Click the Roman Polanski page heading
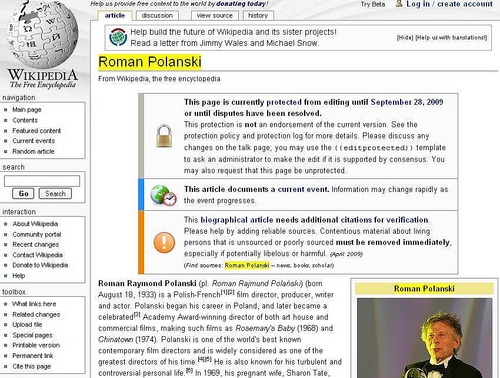The width and height of the screenshot is (500, 378). tap(150, 62)
